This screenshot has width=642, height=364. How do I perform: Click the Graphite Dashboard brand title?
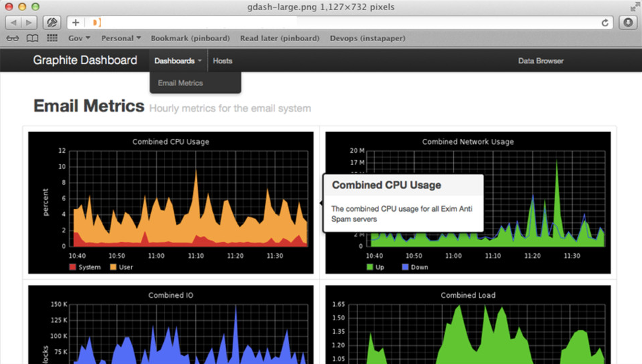pyautogui.click(x=85, y=60)
